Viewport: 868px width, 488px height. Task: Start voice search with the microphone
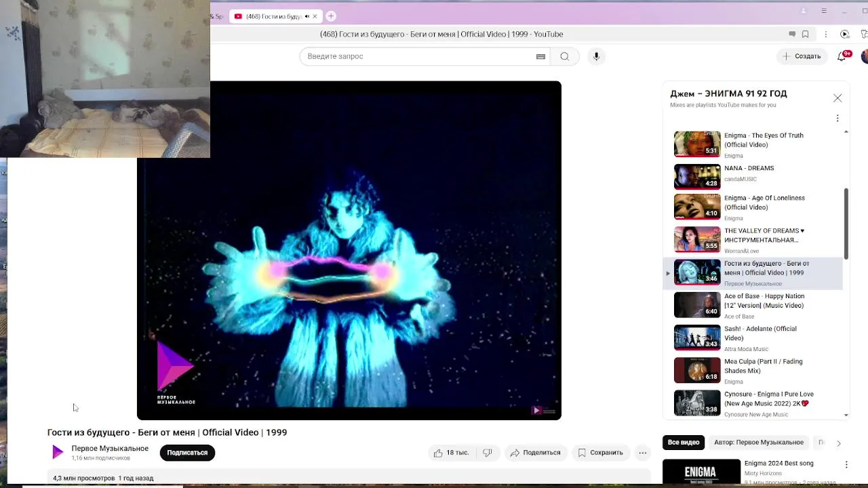596,56
